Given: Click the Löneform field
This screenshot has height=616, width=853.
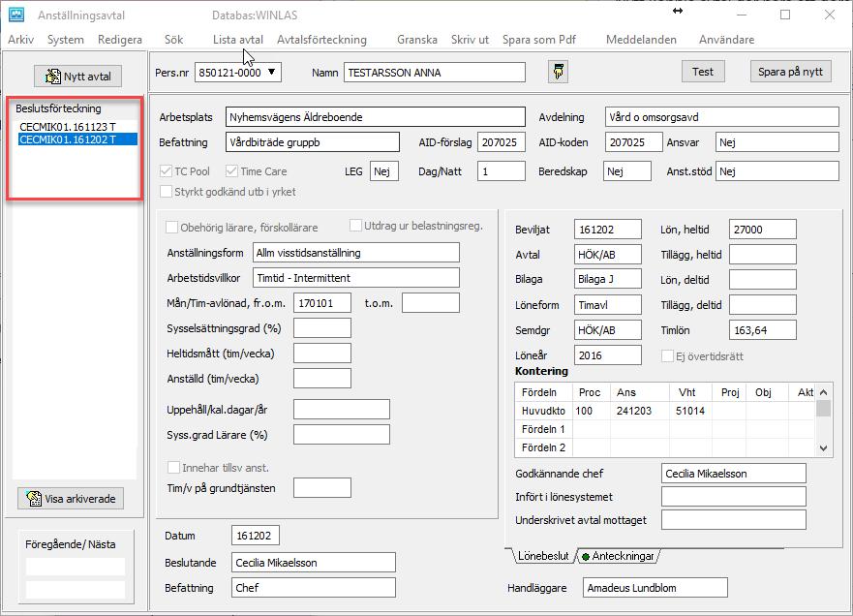Looking at the screenshot, I should (608, 305).
